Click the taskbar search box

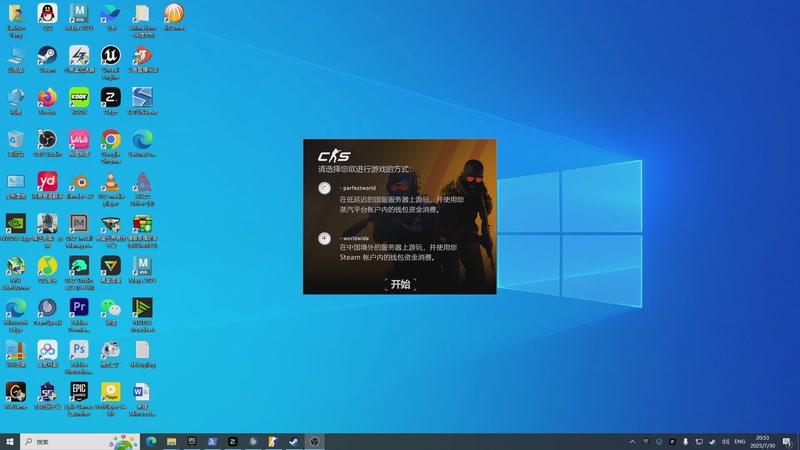[80, 442]
